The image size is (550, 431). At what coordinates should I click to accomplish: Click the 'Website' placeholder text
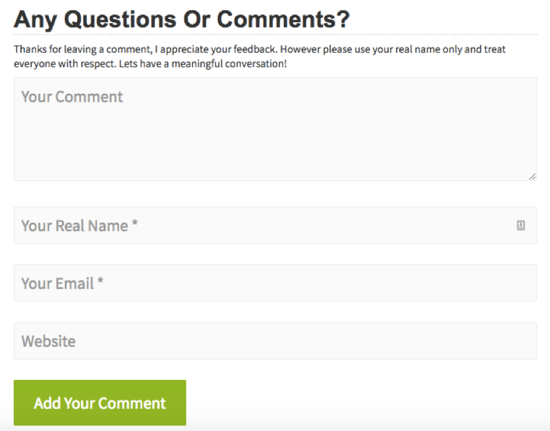point(48,341)
